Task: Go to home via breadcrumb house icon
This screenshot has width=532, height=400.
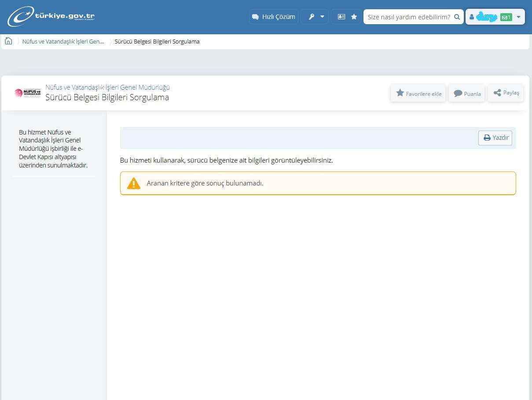Action: tap(8, 41)
